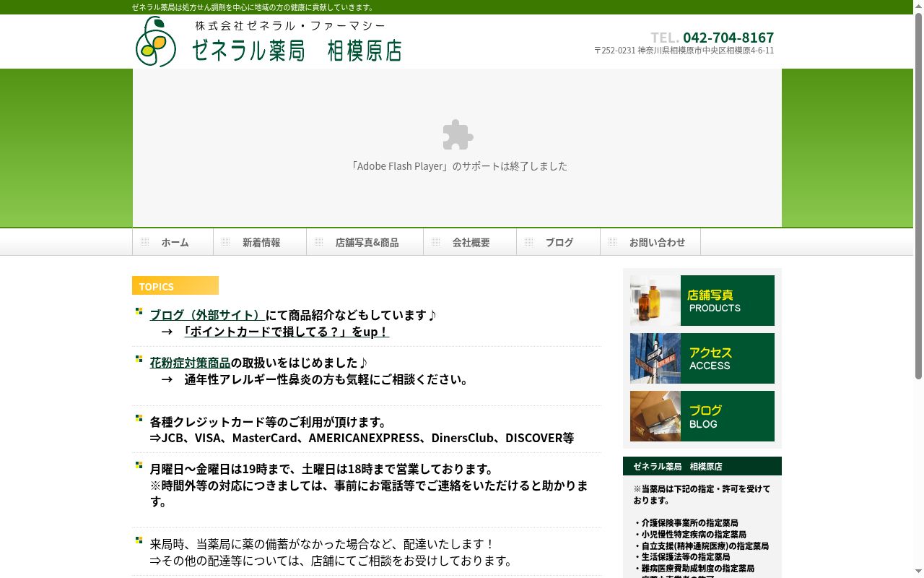Viewport: 924px width, 578px height.
Task: Click the credit card text listing JCB, VISA
Action: [x=362, y=438]
